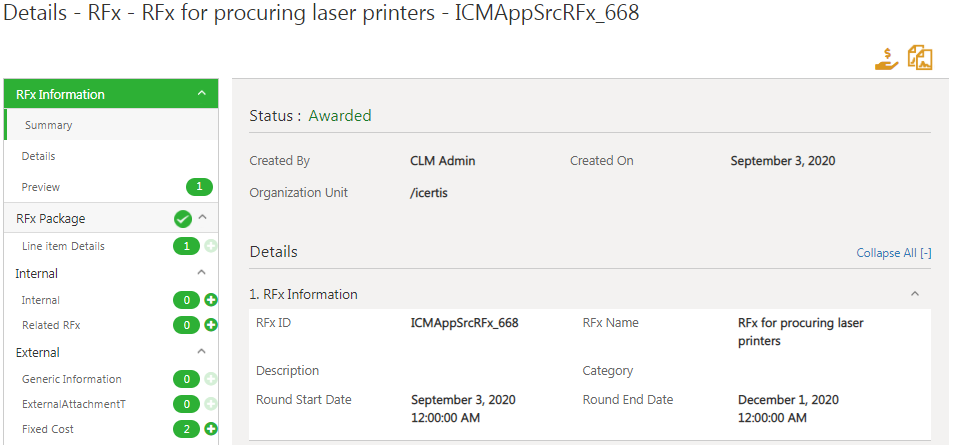The height and width of the screenshot is (445, 953).
Task: Add a Related RFx with plus icon
Action: click(211, 325)
